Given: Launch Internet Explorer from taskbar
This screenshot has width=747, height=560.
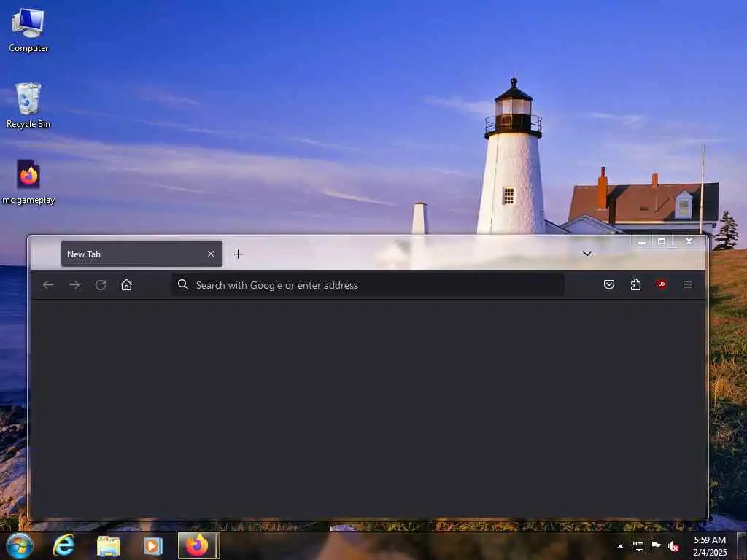Looking at the screenshot, I should pyautogui.click(x=63, y=545).
